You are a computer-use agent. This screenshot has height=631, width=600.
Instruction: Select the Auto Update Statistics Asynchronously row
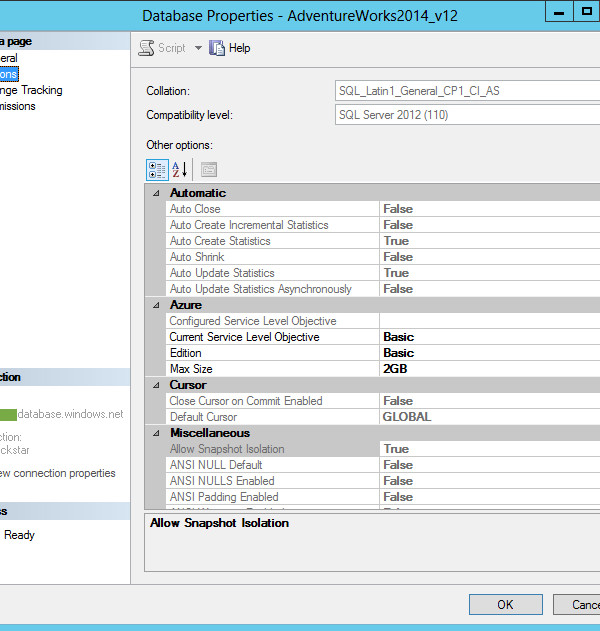(x=383, y=289)
